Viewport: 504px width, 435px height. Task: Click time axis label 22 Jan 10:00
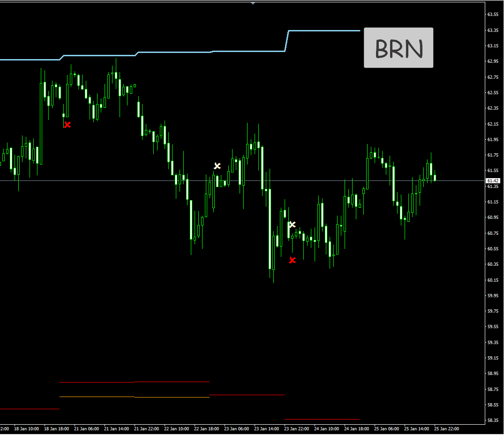pos(176,428)
